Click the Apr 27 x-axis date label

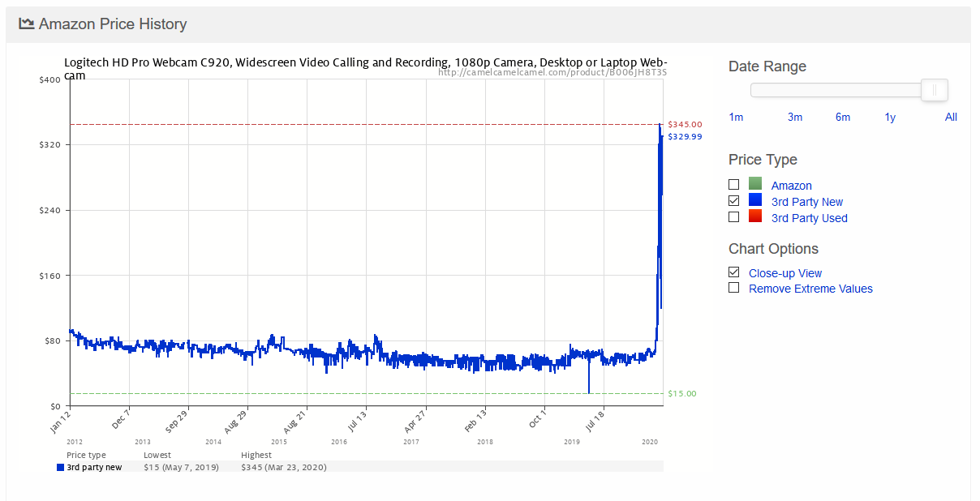pos(415,422)
